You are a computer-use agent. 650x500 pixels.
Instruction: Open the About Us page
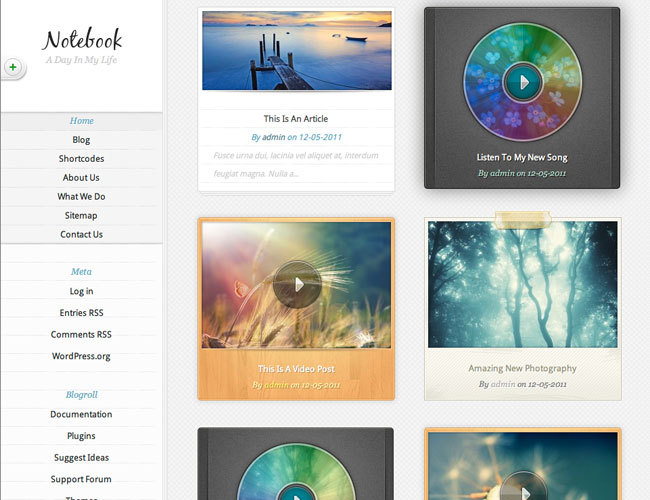pos(81,177)
